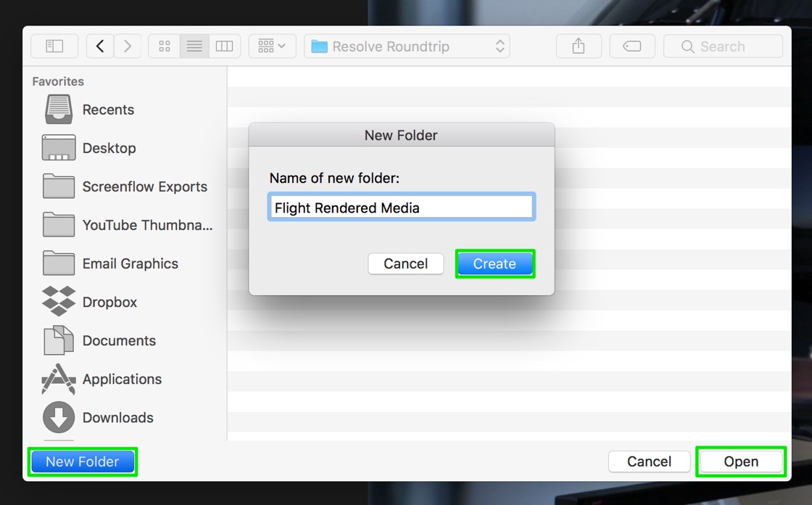812x505 pixels.
Task: Cancel the New Folder dialog
Action: [x=405, y=264]
